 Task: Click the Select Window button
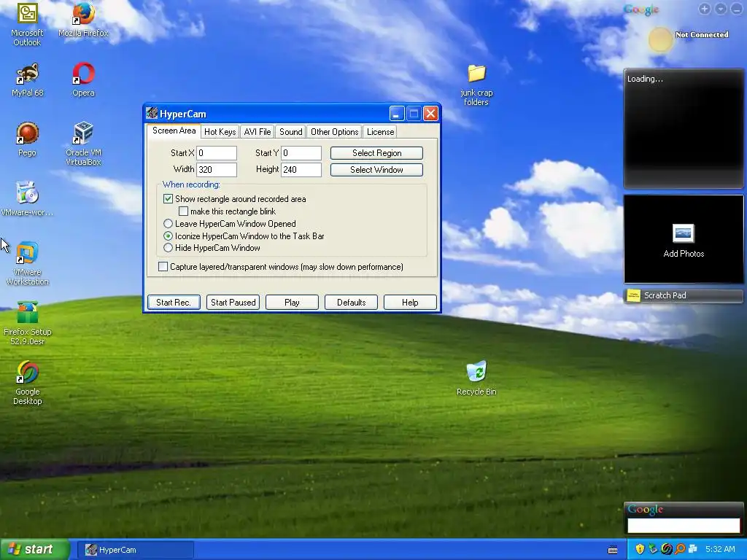(376, 169)
